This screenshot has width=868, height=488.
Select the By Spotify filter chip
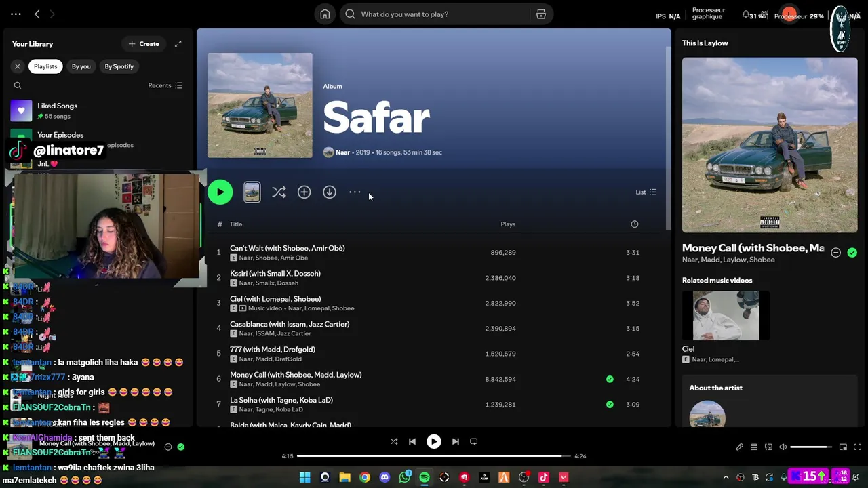coord(119,66)
